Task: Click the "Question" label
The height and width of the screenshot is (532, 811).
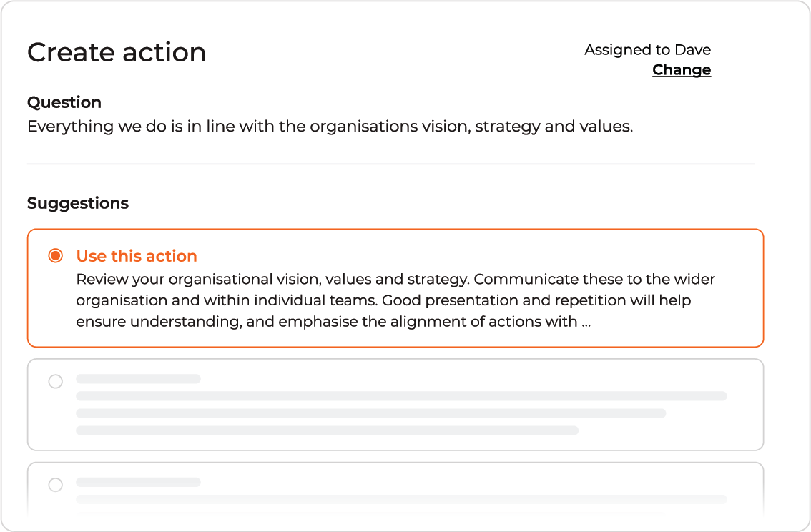Action: pyautogui.click(x=64, y=102)
